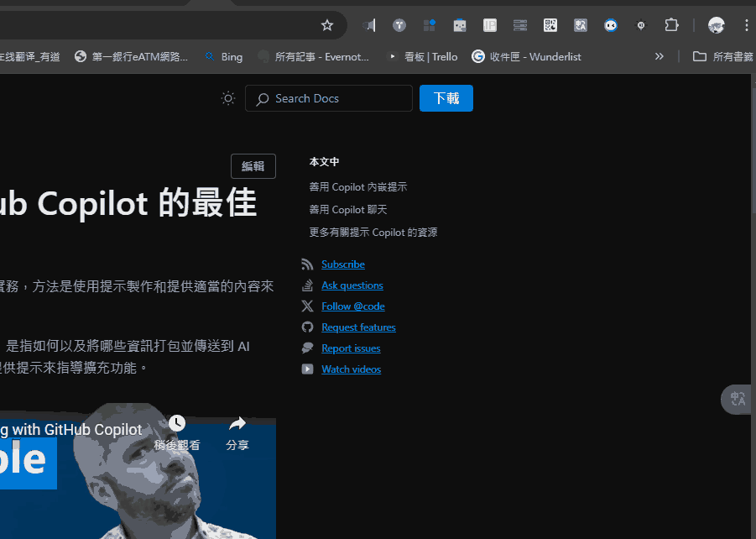Open the Extensions puzzle piece menu

coord(671,25)
